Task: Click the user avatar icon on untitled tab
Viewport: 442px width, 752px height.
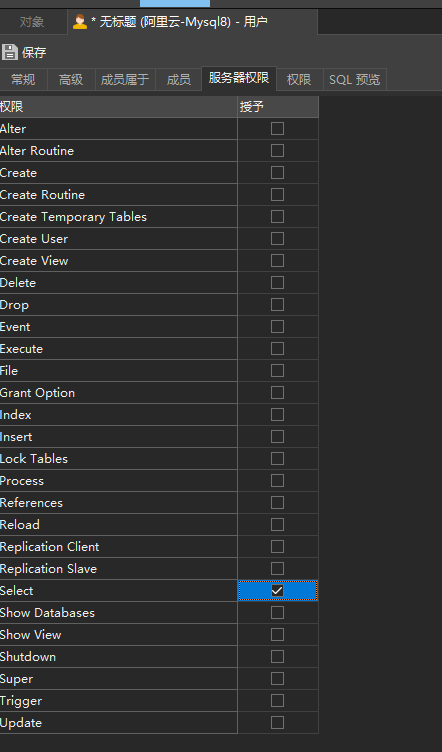Action: tap(80, 22)
